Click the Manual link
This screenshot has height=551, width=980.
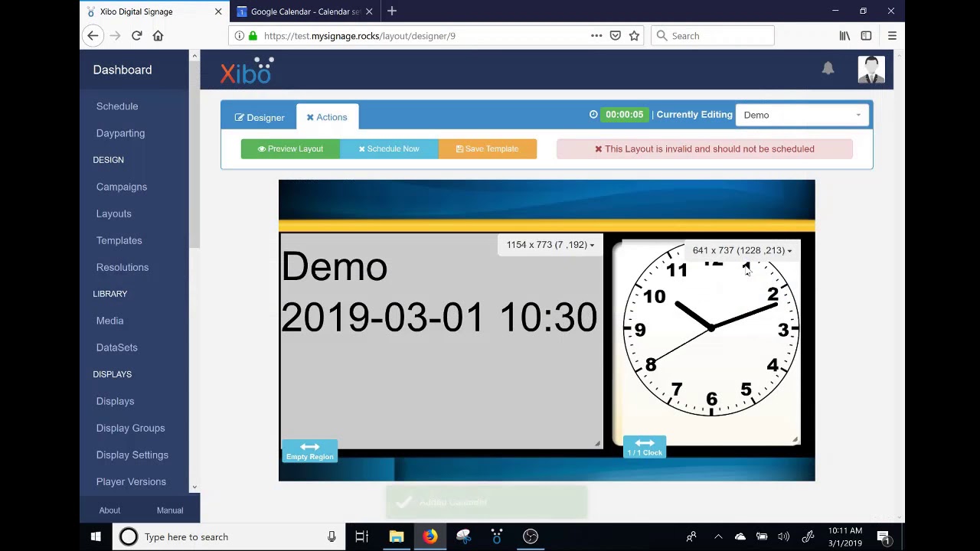(x=170, y=510)
